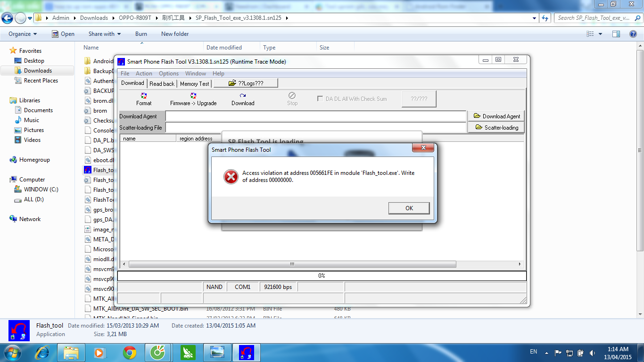Open the address bar previous locations dropdown
Viewport: 644px width, 362px height.
point(534,18)
